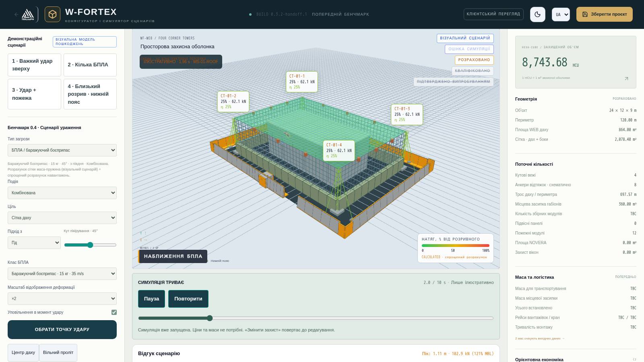Click the Кваліфіковано status badge
The image size is (644, 362).
point(473,71)
